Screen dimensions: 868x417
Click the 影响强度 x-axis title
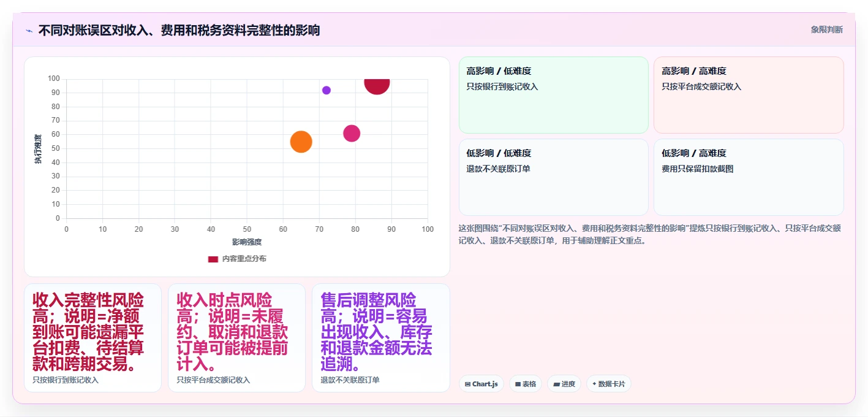coord(247,242)
